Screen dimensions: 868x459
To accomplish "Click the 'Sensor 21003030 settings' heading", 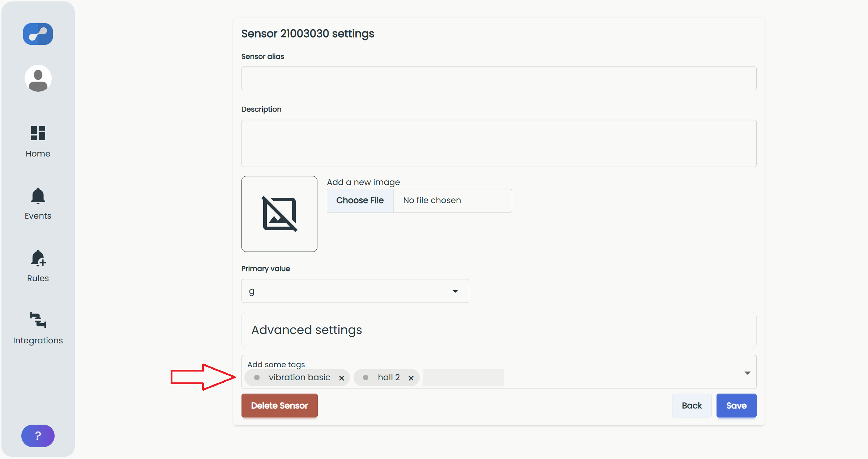I will point(308,34).
